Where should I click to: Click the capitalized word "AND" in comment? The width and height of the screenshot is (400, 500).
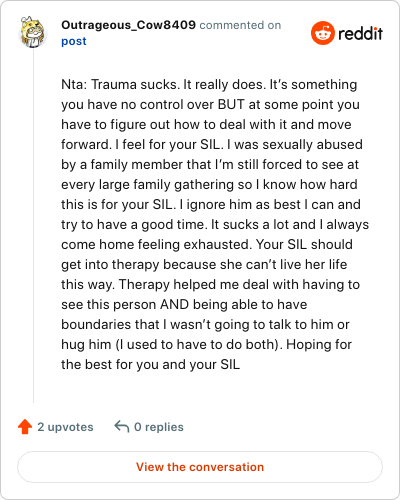click(175, 304)
